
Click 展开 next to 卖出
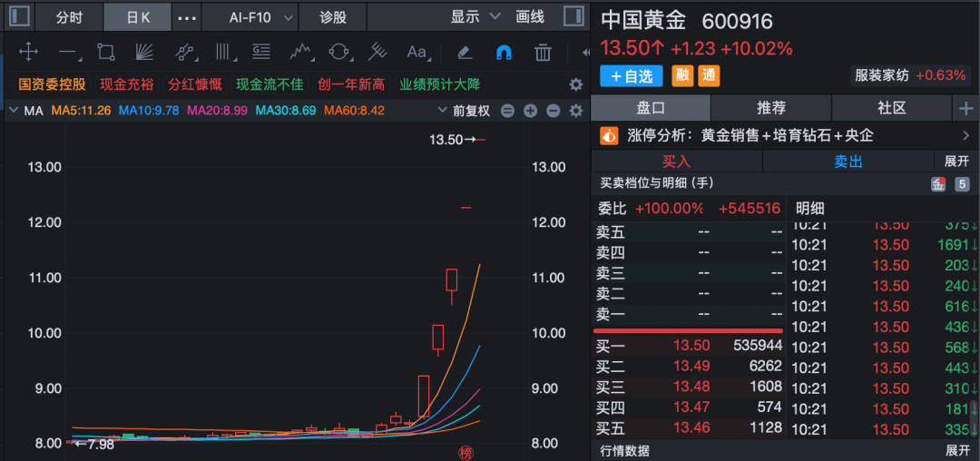click(957, 162)
